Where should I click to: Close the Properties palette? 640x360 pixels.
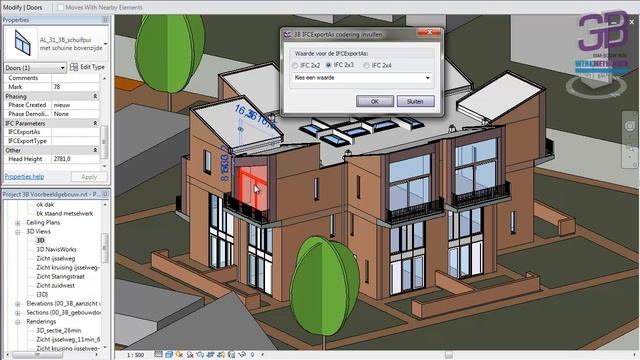(x=105, y=20)
